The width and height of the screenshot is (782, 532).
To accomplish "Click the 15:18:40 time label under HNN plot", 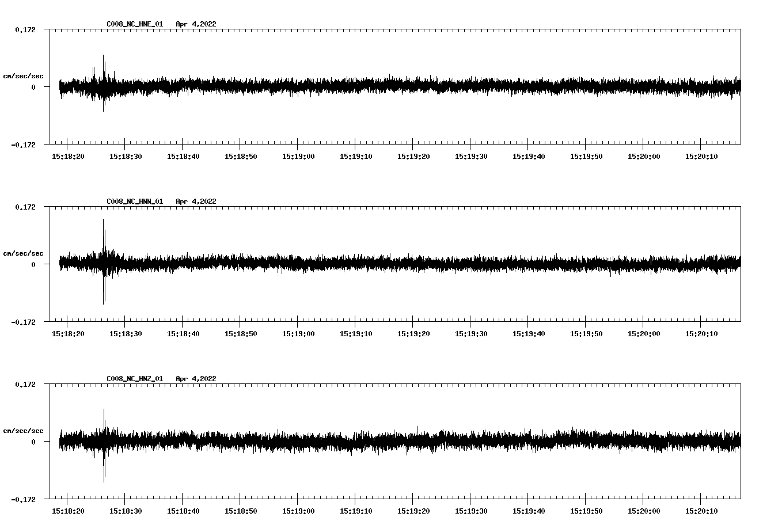I will [x=183, y=334].
